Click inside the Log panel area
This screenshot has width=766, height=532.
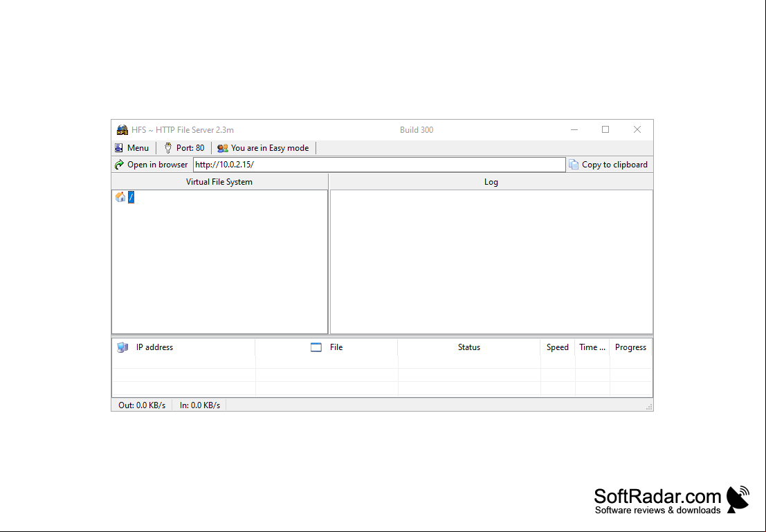point(491,262)
